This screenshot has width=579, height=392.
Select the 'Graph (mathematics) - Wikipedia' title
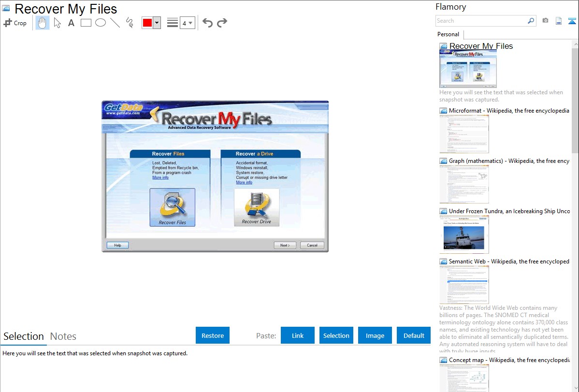tap(509, 161)
